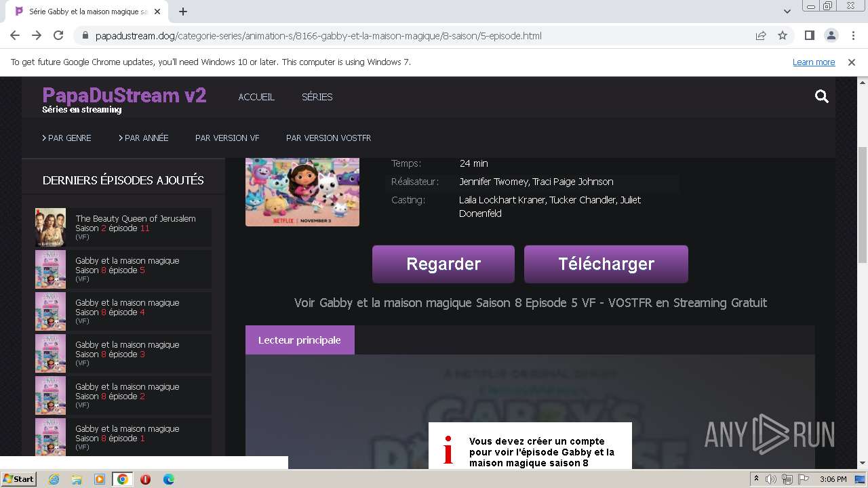Open Chrome three-dot menu
This screenshot has width=868, height=488.
pyautogui.click(x=852, y=36)
